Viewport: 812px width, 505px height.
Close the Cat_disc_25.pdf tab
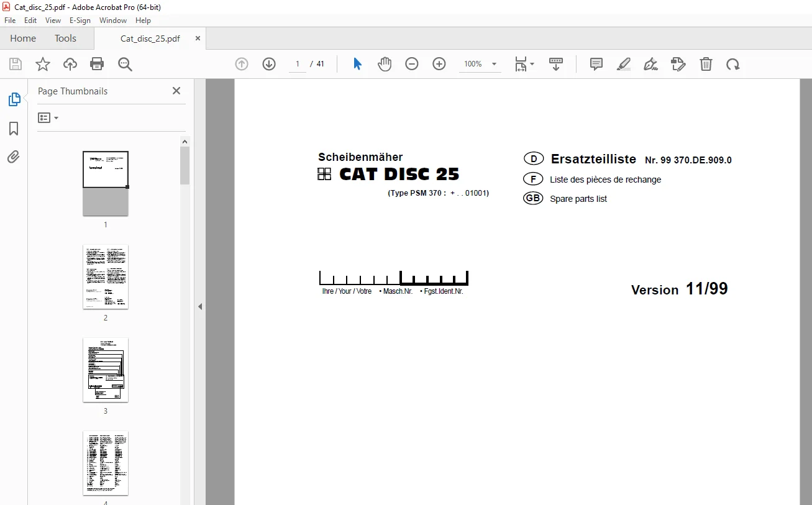(198, 38)
